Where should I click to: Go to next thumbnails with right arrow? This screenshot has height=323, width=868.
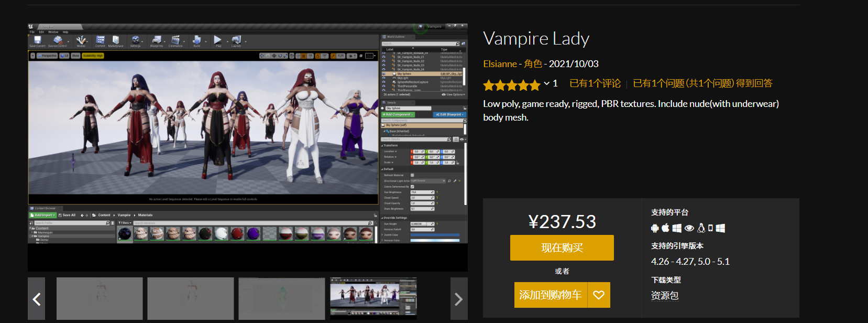[458, 299]
